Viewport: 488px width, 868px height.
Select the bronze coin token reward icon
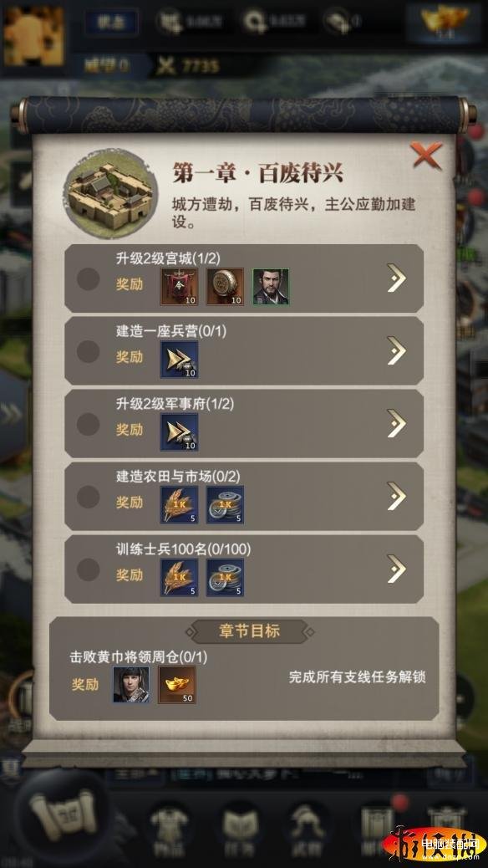[x=225, y=286]
